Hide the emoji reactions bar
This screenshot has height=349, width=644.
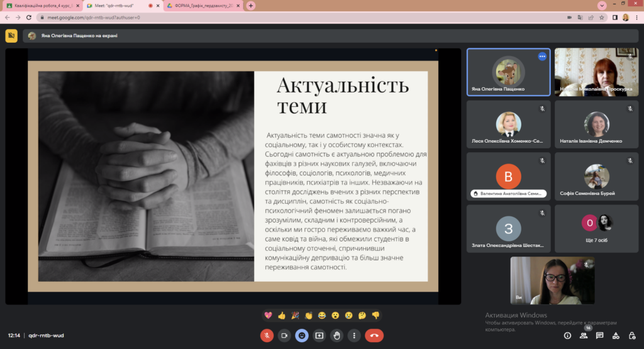pos(302,336)
